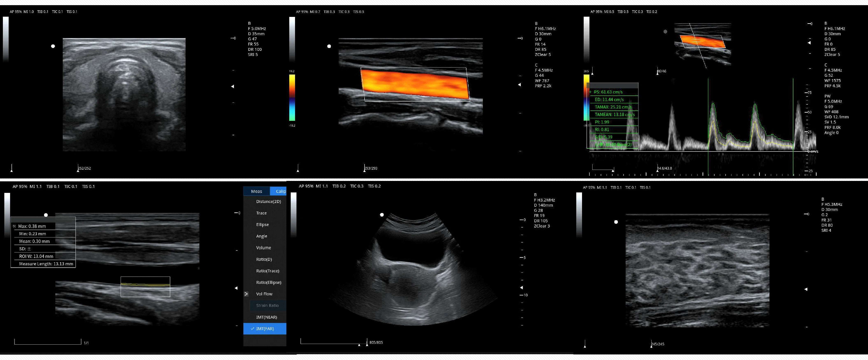Click the probe orientation dot on bladder scan
Viewport: 868px width, 360px height.
pyautogui.click(x=382, y=215)
